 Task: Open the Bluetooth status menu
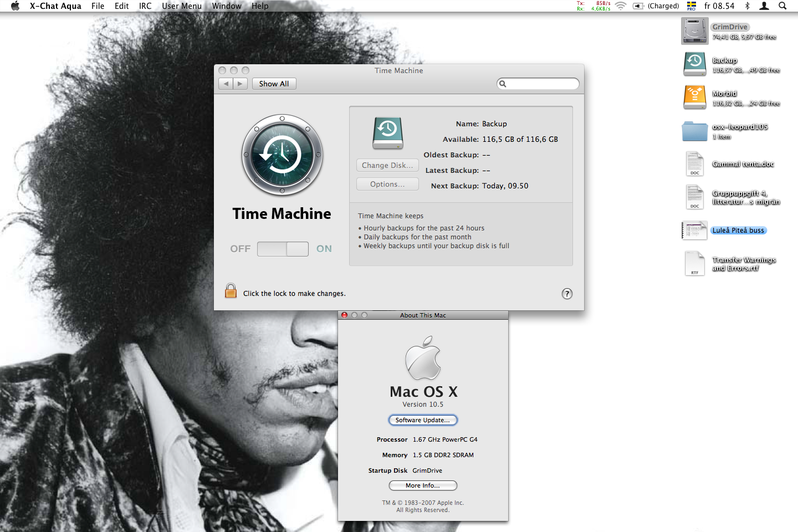(x=747, y=6)
